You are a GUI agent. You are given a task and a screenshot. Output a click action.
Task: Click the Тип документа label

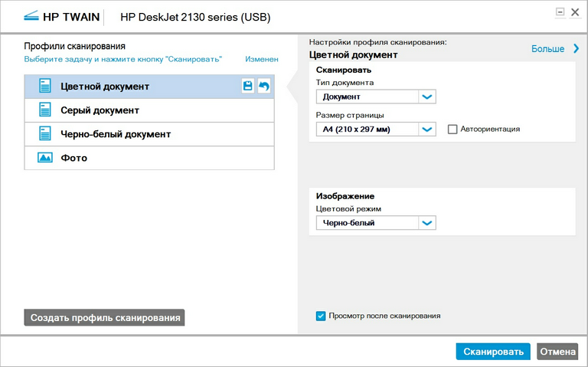[345, 83]
